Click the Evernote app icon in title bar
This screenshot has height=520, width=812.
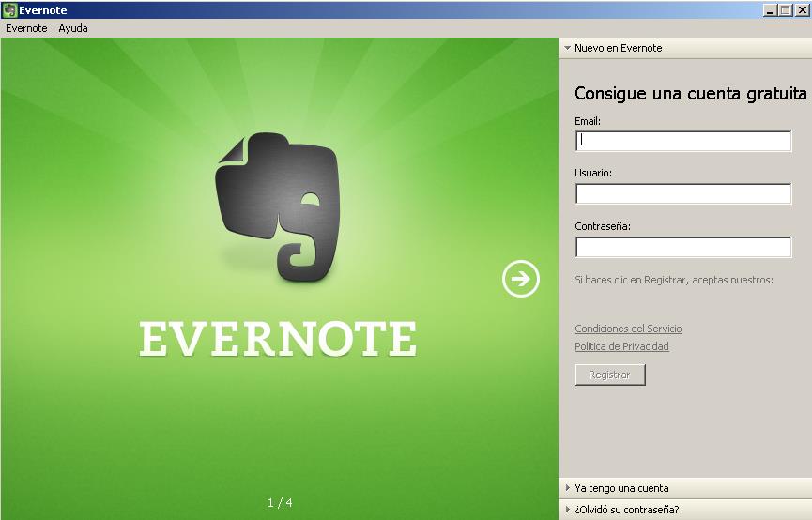point(9,9)
